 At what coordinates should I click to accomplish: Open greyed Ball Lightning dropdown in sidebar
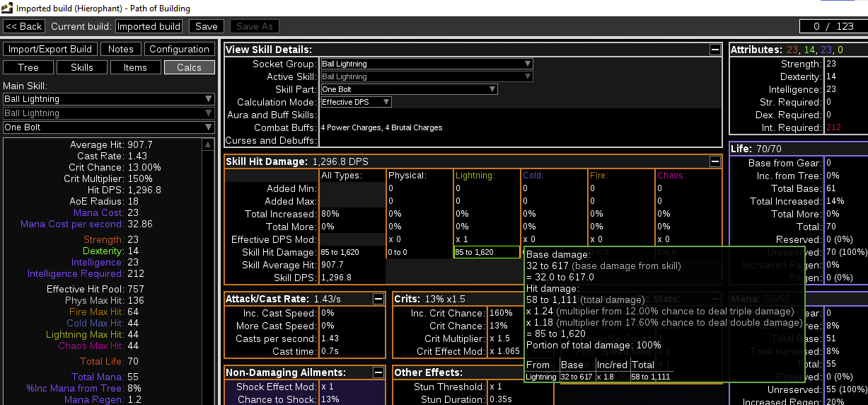pyautogui.click(x=108, y=113)
